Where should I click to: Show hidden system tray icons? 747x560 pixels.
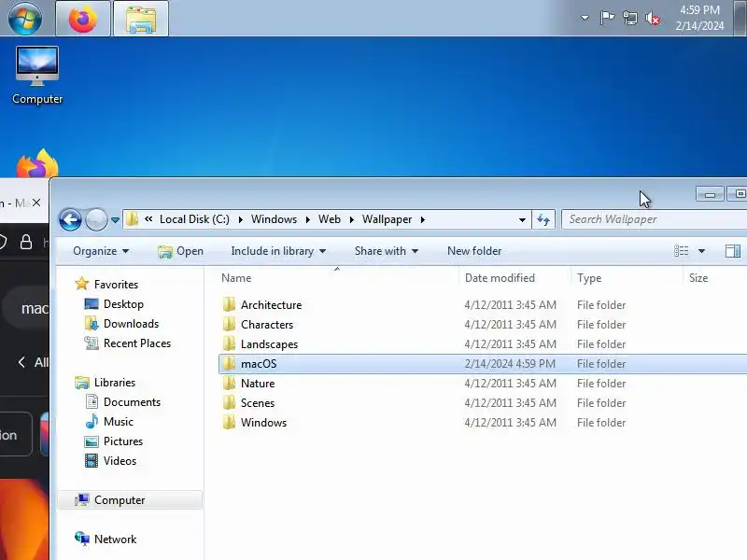coord(585,18)
